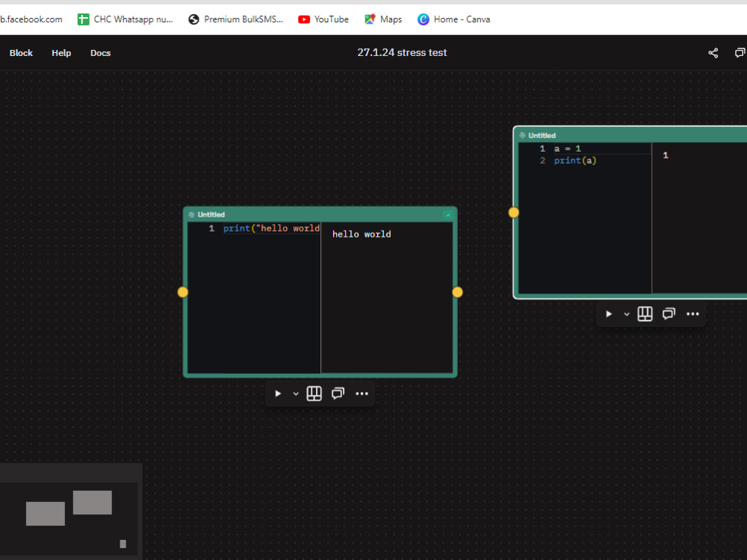This screenshot has height=560, width=747.
Task: Click code line print(a)
Action: point(575,161)
